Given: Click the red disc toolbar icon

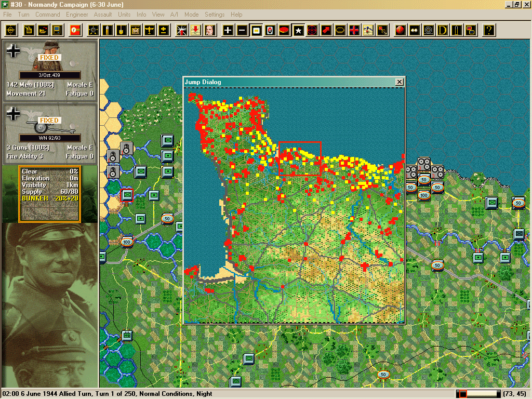Looking at the screenshot, I should (x=284, y=30).
